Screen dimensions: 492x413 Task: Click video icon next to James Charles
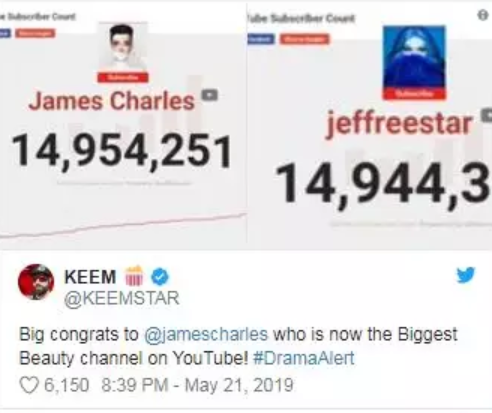(210, 95)
